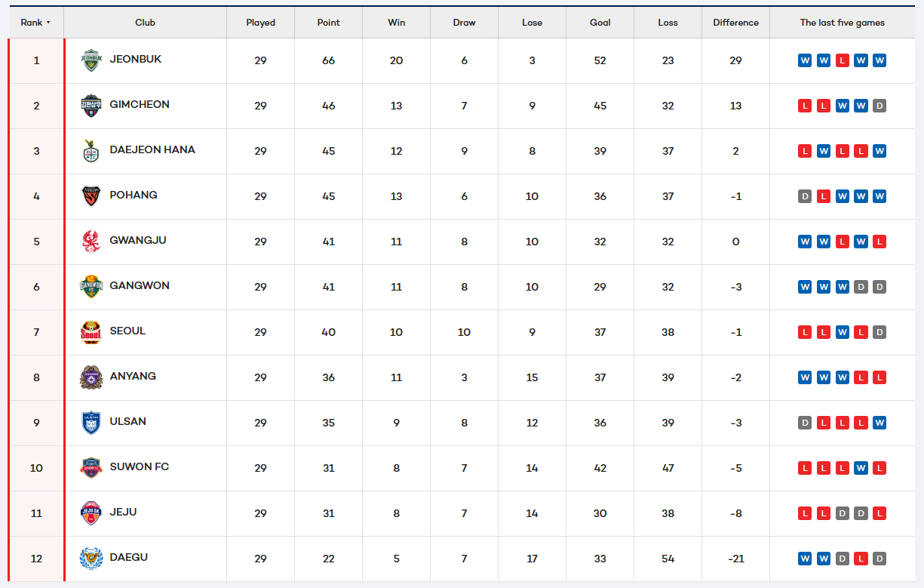Select the Daejeon Hana club logo
Screen dimensions: 924x588
tap(91, 151)
